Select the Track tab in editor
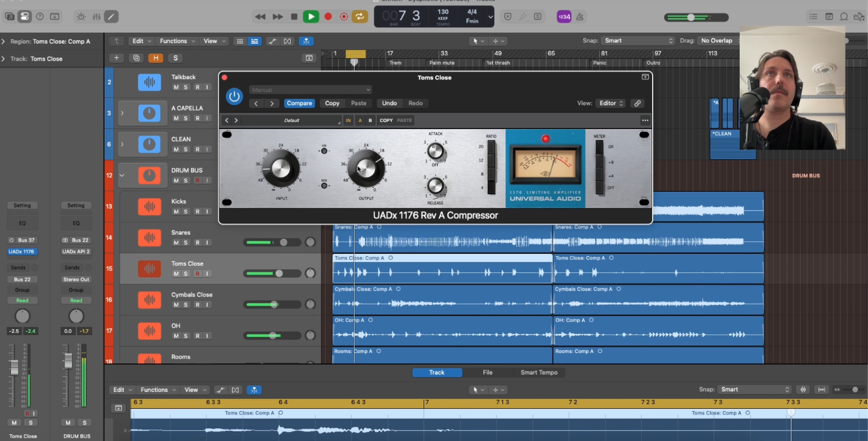 (x=437, y=372)
